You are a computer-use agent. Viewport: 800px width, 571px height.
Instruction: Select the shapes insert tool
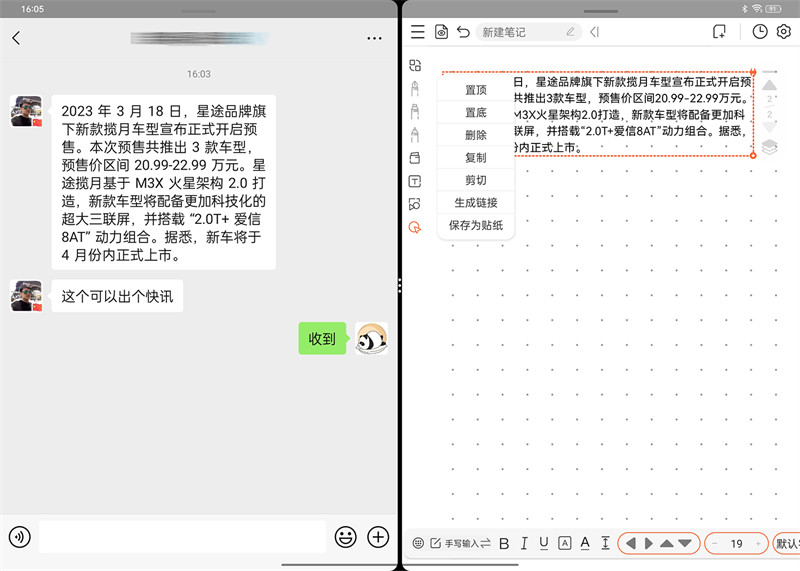pyautogui.click(x=415, y=204)
